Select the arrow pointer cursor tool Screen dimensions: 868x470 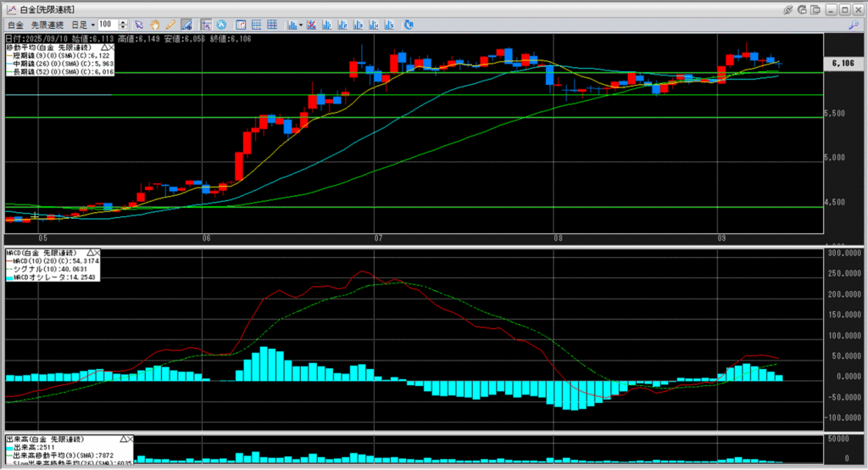point(139,25)
